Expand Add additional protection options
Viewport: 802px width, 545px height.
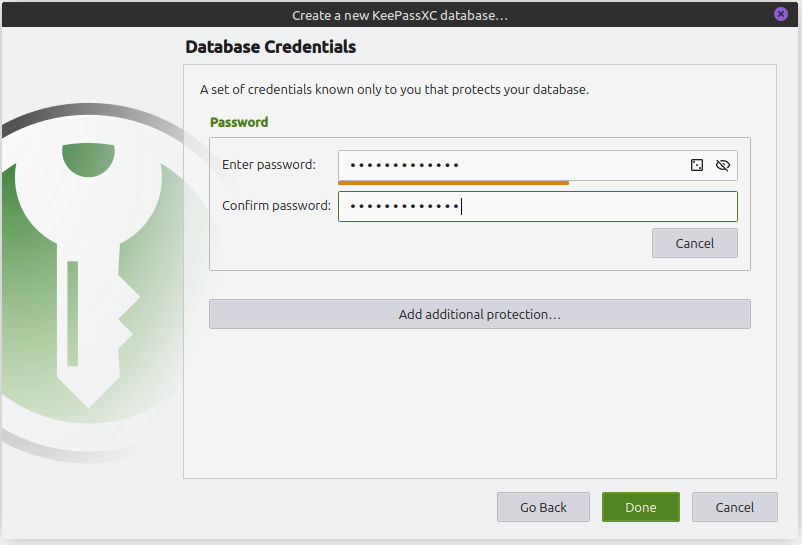[479, 314]
